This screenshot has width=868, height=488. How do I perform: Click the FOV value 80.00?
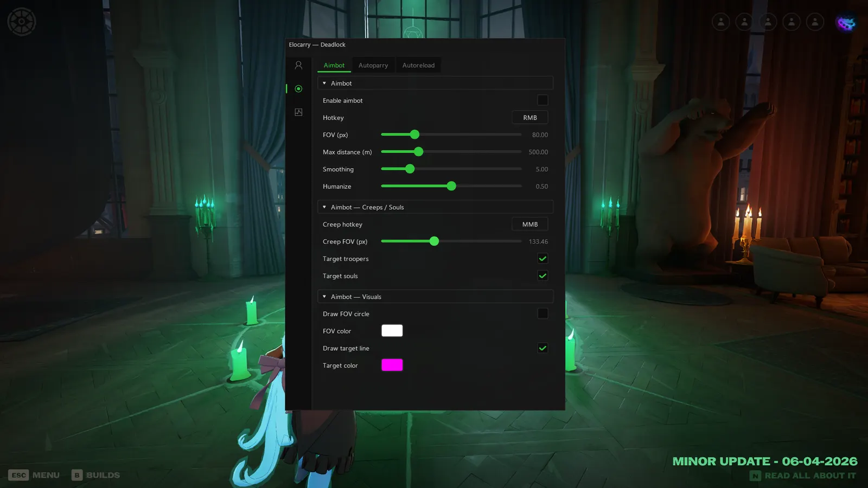pos(540,135)
